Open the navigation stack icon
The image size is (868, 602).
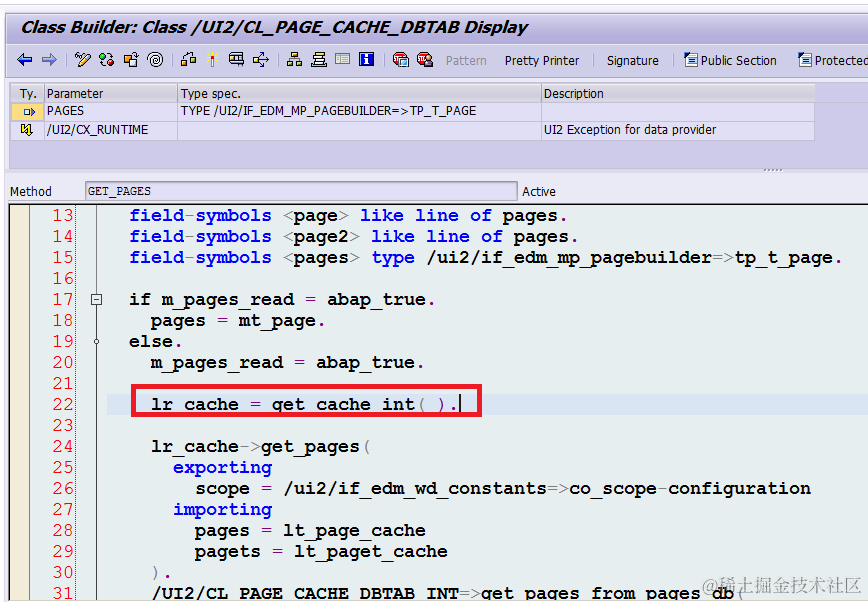pos(318,60)
